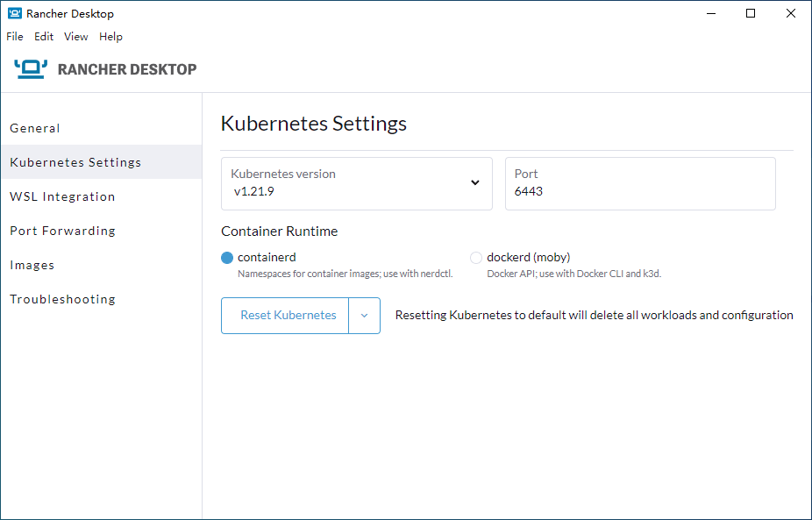Screen dimensions: 812x520
Task: Click the Reset Kubernetes button
Action: pos(285,316)
